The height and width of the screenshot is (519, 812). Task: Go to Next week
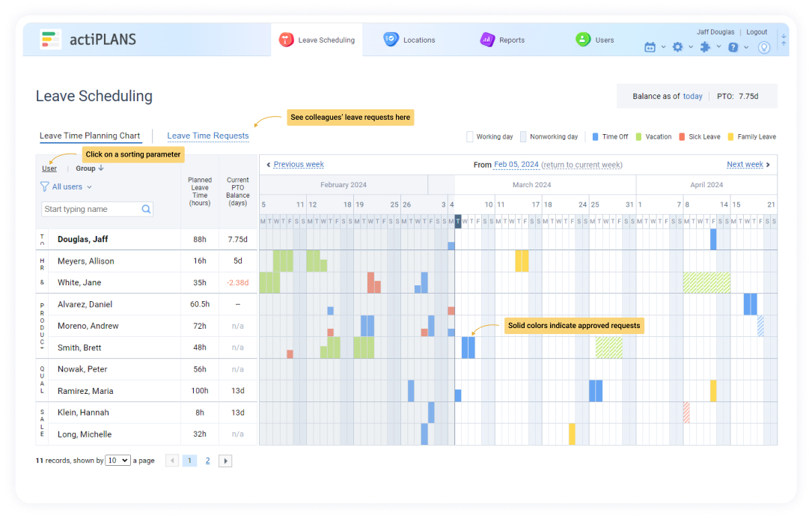pos(748,165)
